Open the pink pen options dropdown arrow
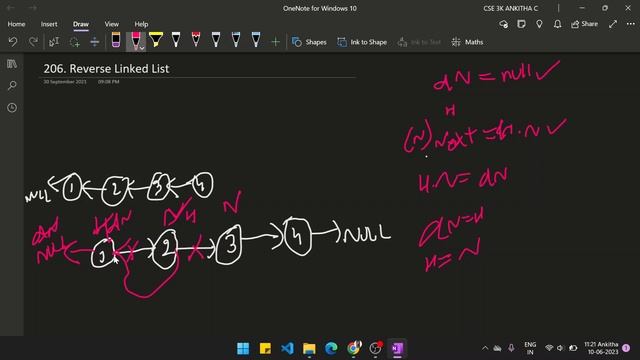 [142, 48]
